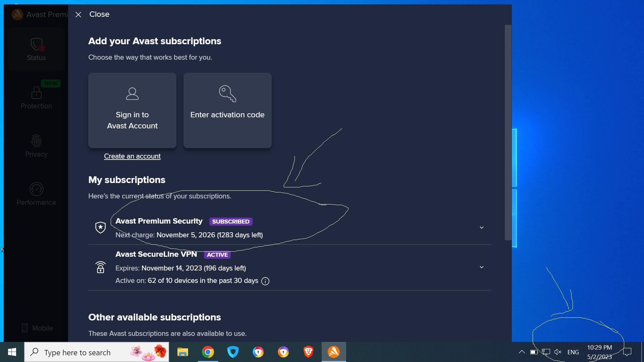Click the muted volume icon in tray
Screen dimensions: 644x362
558,352
